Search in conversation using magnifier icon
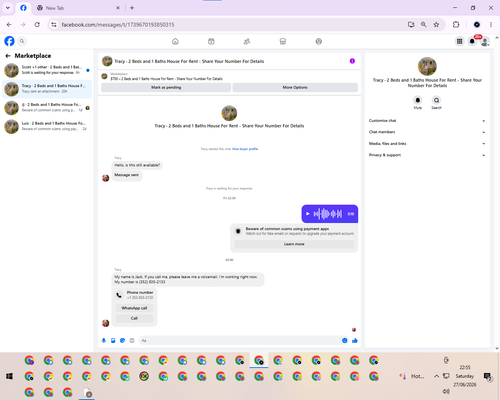 (436, 100)
